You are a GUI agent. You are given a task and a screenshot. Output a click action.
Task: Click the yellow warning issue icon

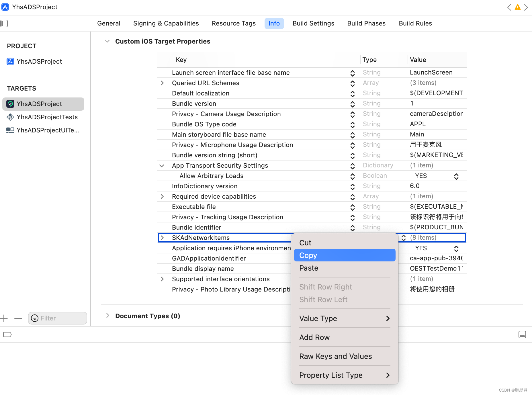pyautogui.click(x=517, y=7)
